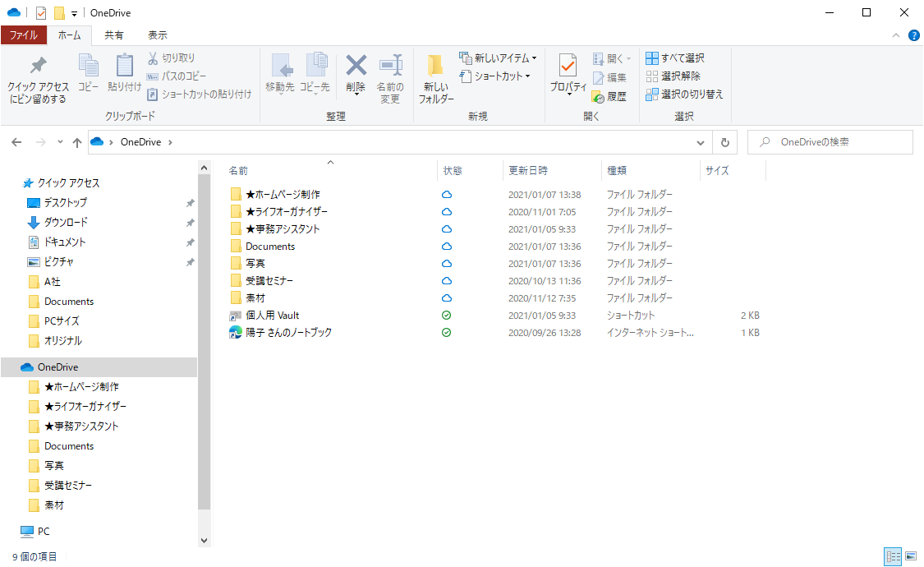Select Desktop (デスクトップ) in the sidebar
The width and height of the screenshot is (924, 567).
tap(66, 203)
